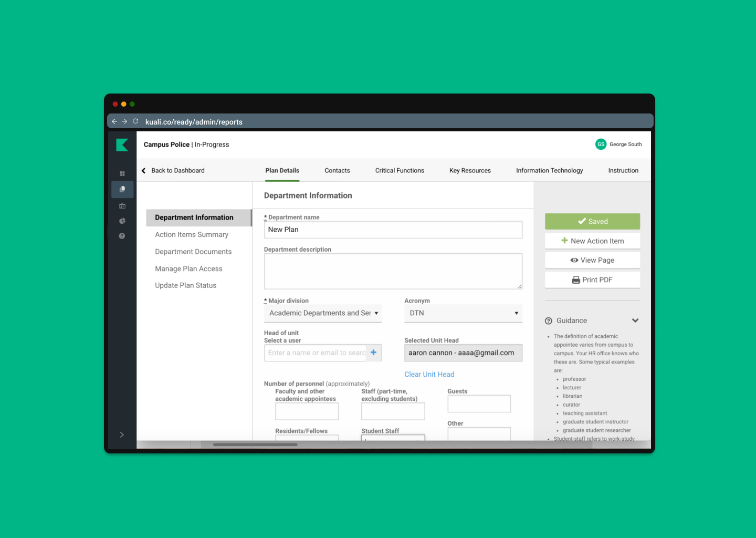The height and width of the screenshot is (538, 756).
Task: Click the Department description text area
Action: [x=393, y=271]
